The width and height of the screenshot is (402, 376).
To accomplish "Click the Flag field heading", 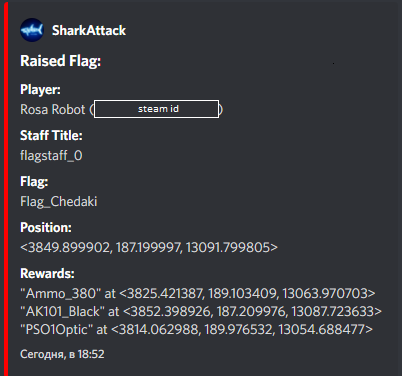I will tap(34, 182).
